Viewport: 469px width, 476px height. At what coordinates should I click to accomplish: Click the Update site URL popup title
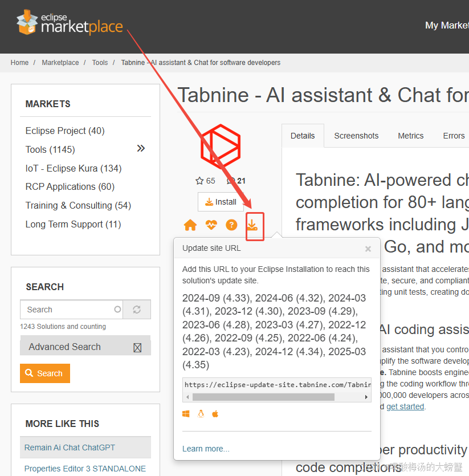pos(211,249)
